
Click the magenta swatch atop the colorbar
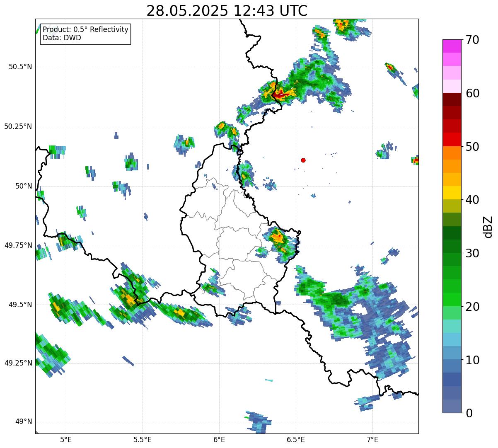(x=452, y=46)
